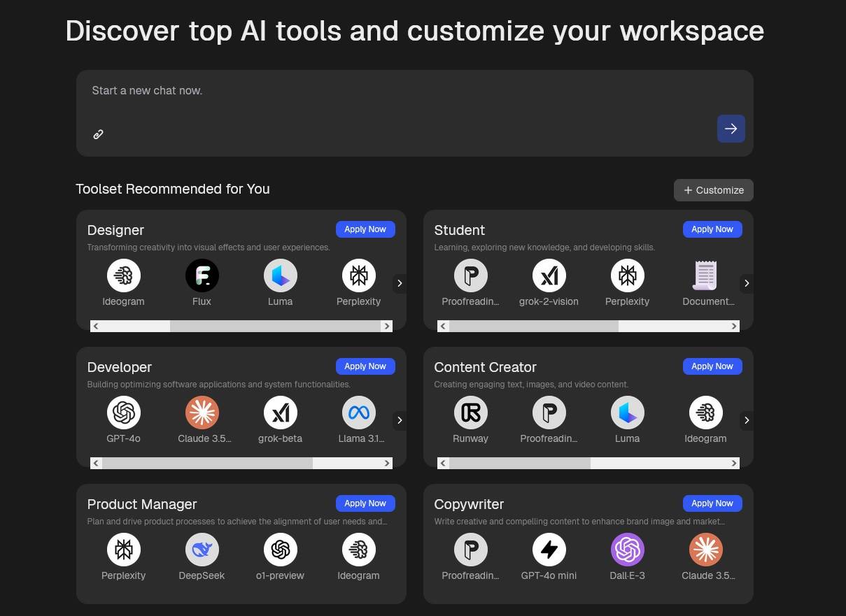Viewport: 846px width, 616px height.
Task: Expand Developer toolset with right chevron
Action: pos(400,420)
